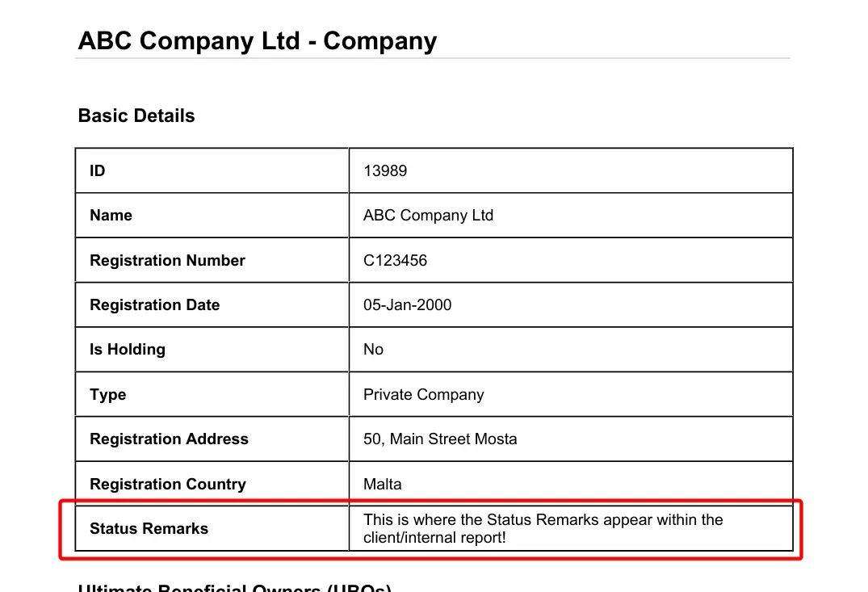Click the address "50, Main Street Mosta"

(440, 439)
